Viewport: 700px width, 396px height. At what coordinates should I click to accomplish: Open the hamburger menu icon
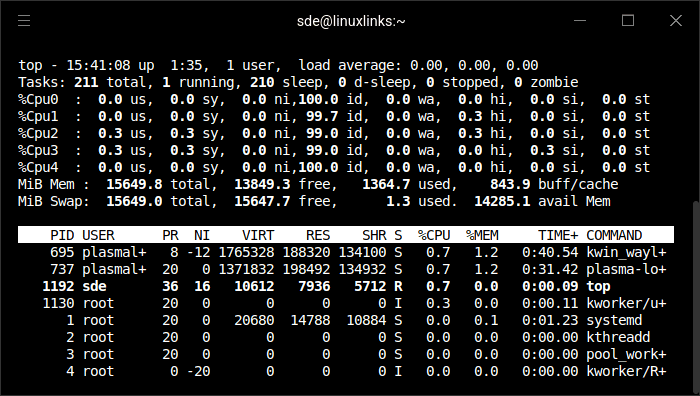[24, 21]
